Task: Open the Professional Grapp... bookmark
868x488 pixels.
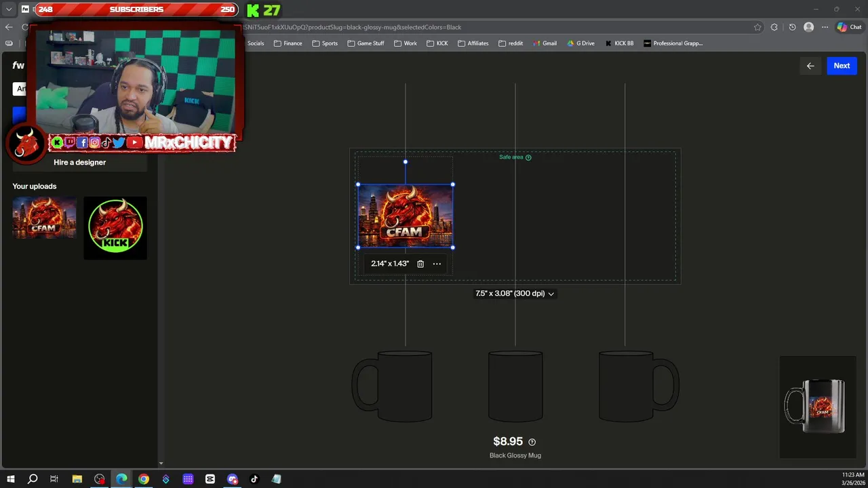Action: 673,43
